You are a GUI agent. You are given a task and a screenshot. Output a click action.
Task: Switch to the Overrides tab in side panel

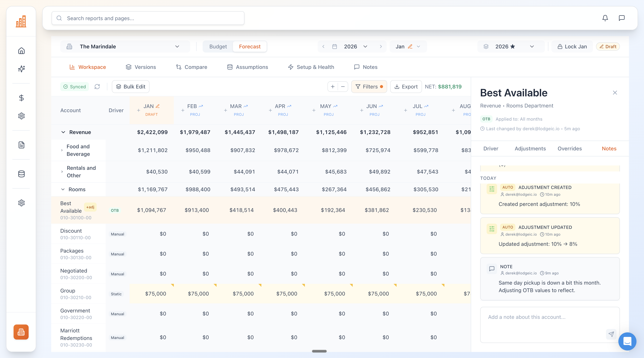coord(569,148)
